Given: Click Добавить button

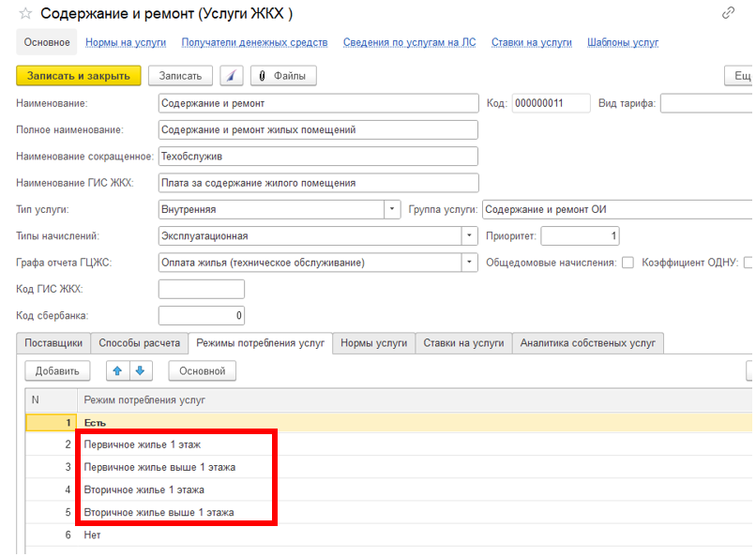Looking at the screenshot, I should pos(57,371).
